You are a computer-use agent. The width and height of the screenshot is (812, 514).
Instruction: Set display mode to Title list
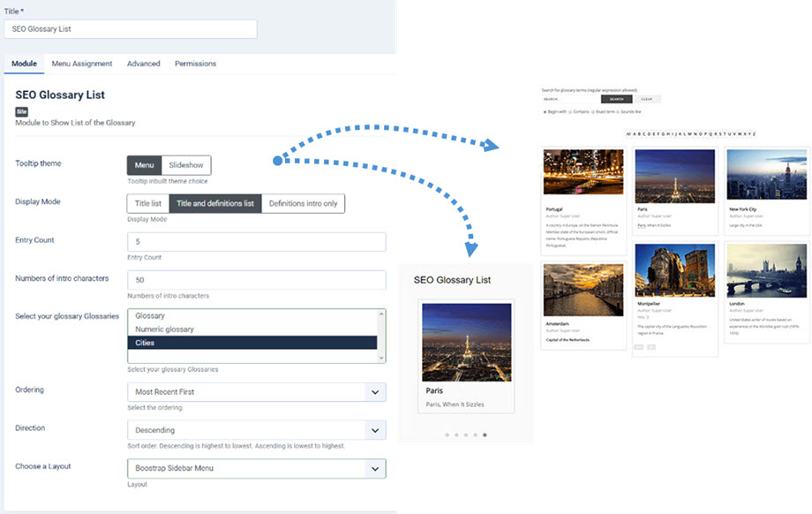click(147, 203)
